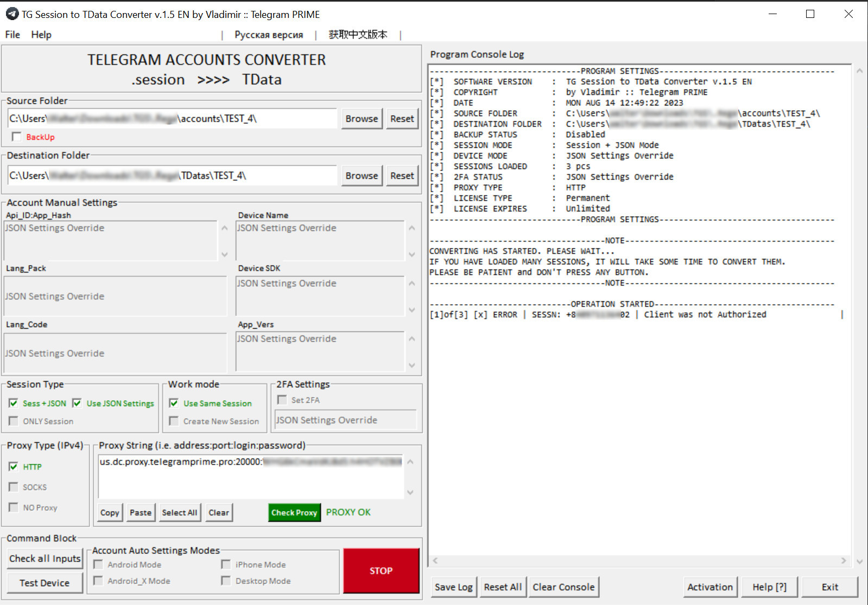This screenshot has height=605, width=868.
Task: Click the Reset All button
Action: [503, 587]
